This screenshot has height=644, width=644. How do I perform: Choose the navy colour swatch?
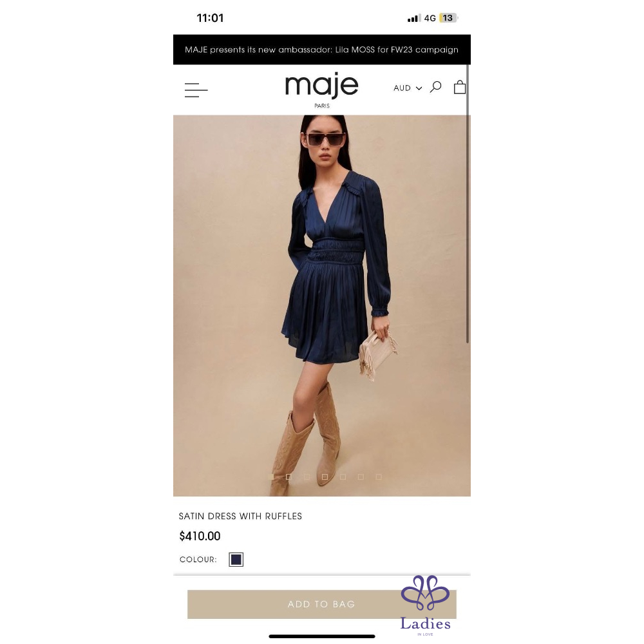tap(236, 560)
